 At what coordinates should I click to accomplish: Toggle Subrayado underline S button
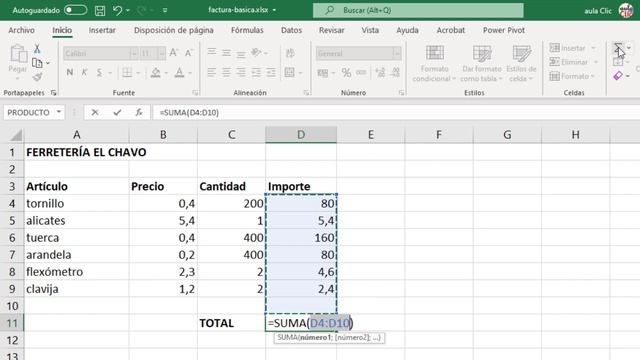pyautogui.click(x=99, y=73)
